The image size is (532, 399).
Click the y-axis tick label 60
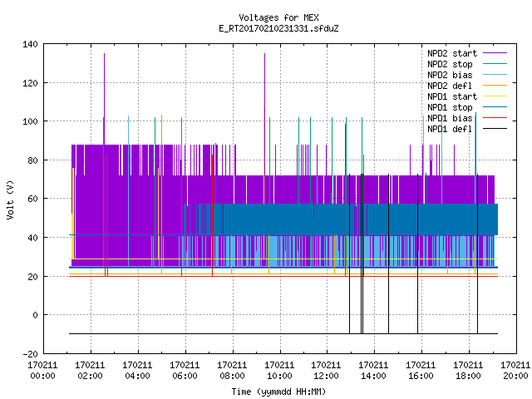[33, 199]
